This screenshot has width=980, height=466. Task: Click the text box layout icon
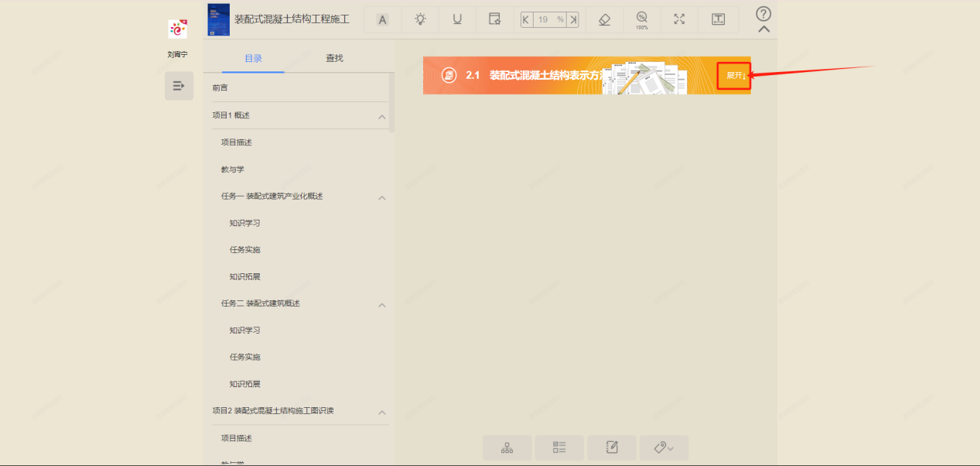coord(718,19)
